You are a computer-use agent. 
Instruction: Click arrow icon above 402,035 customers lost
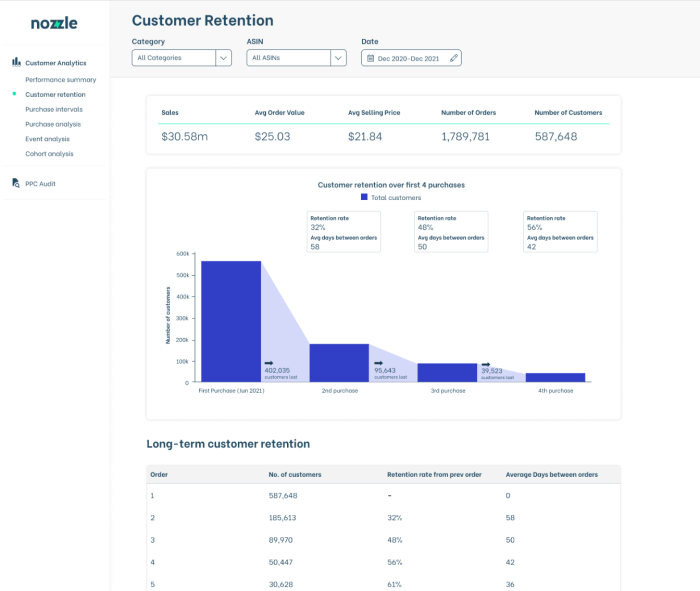[x=269, y=363]
